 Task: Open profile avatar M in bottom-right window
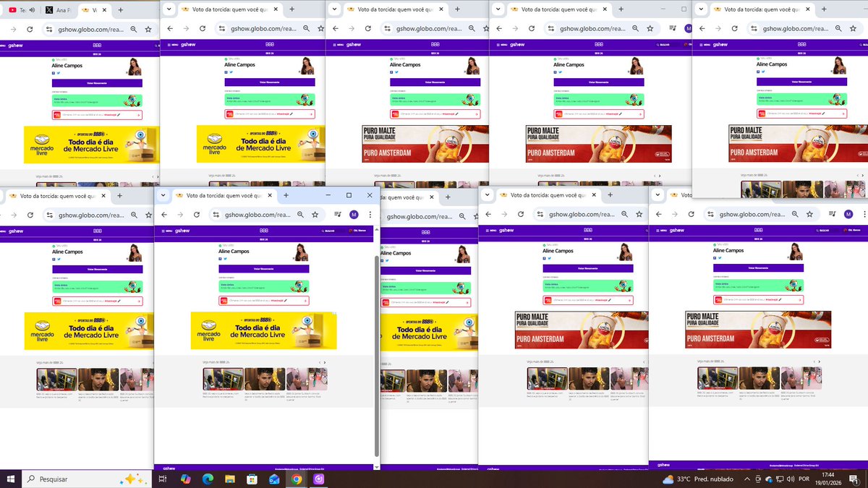click(x=850, y=214)
